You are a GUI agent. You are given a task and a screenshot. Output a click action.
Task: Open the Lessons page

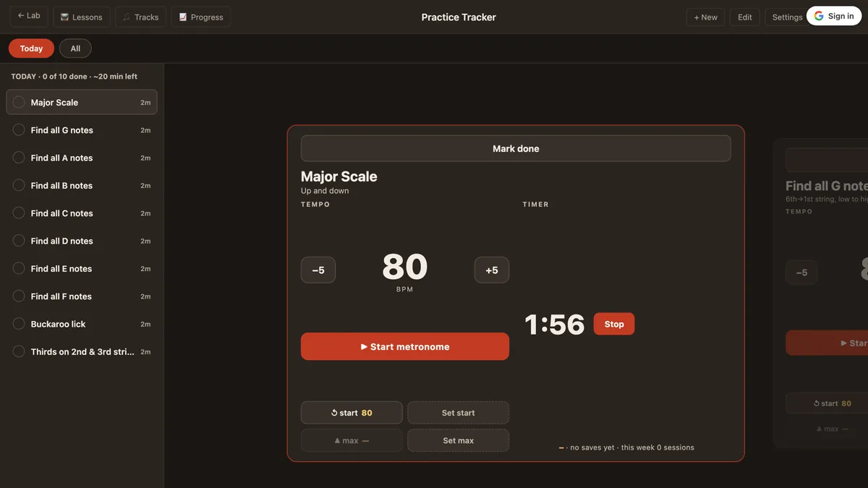[x=82, y=17]
